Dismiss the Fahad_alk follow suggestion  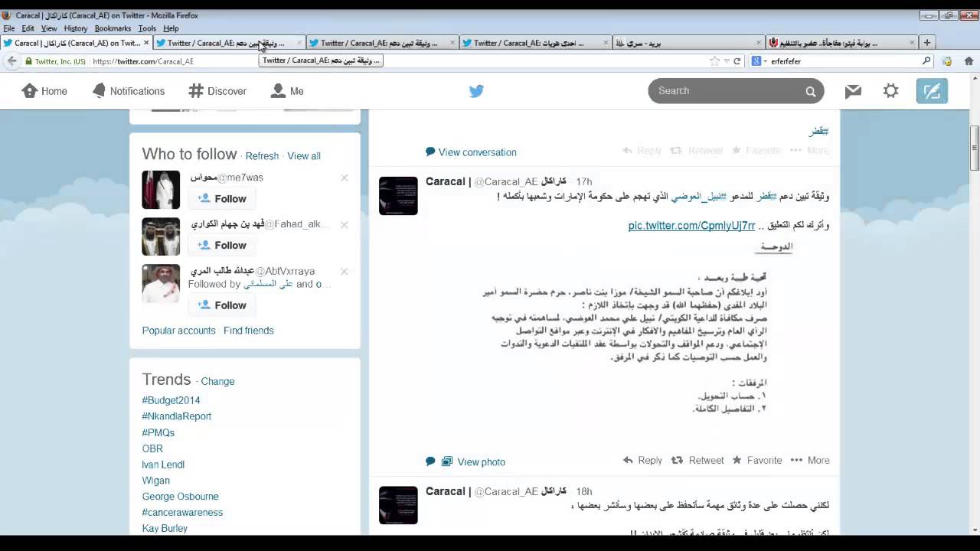pyautogui.click(x=345, y=224)
